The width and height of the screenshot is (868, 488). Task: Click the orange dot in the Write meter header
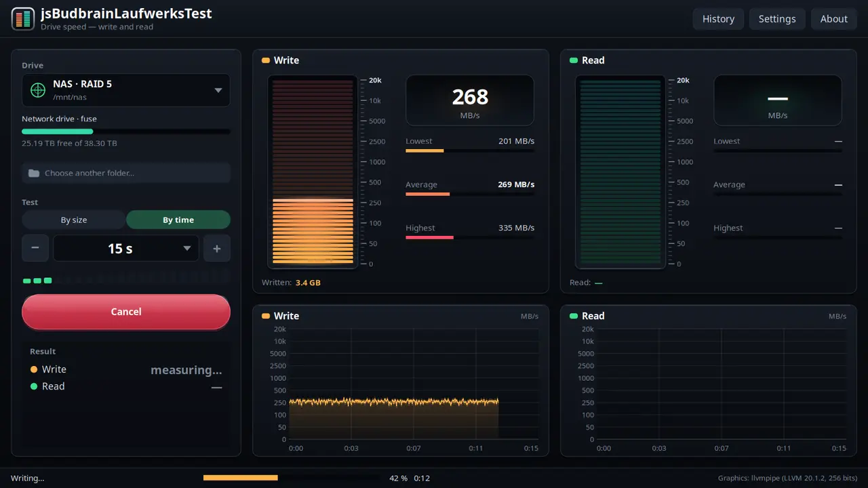pos(266,60)
